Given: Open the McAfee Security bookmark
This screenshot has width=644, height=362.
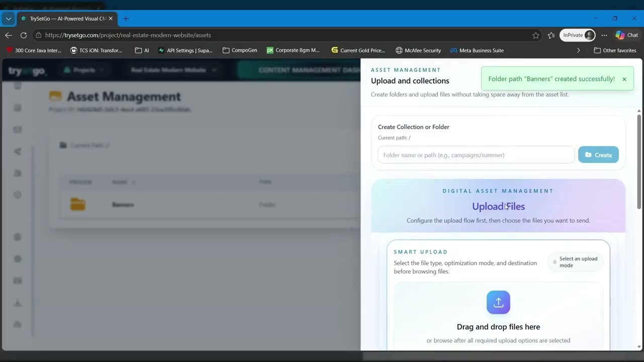Looking at the screenshot, I should coord(418,50).
